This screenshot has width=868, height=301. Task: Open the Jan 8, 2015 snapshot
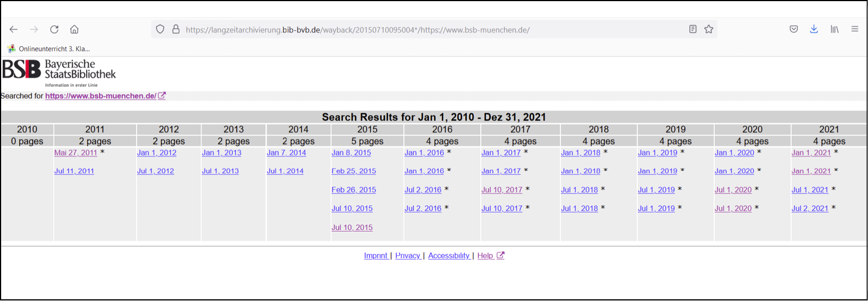pos(351,152)
